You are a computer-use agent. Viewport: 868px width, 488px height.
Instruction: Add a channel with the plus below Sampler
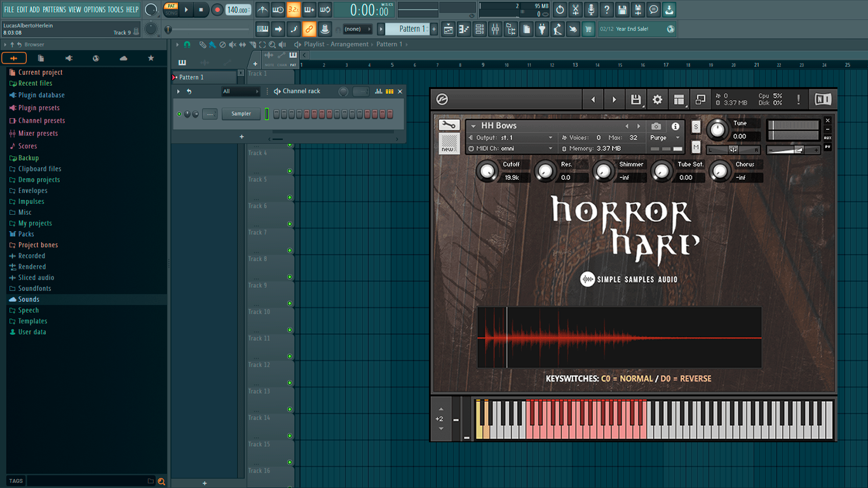(x=241, y=137)
